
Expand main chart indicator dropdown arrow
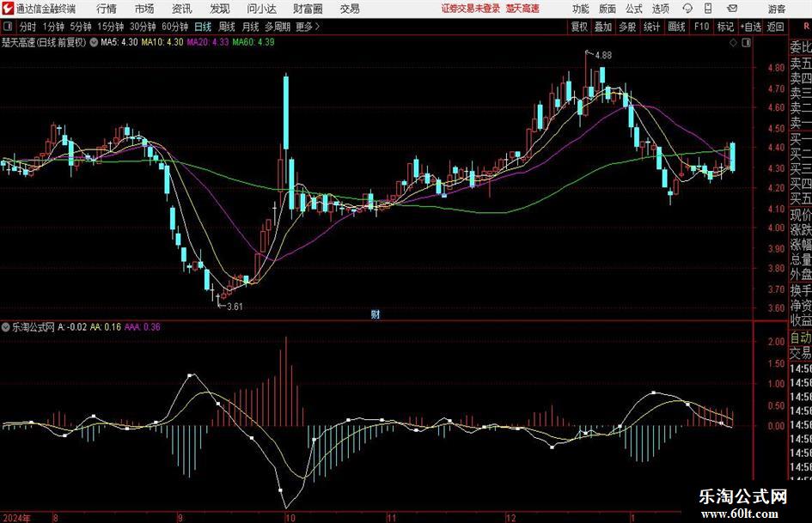pos(94,42)
